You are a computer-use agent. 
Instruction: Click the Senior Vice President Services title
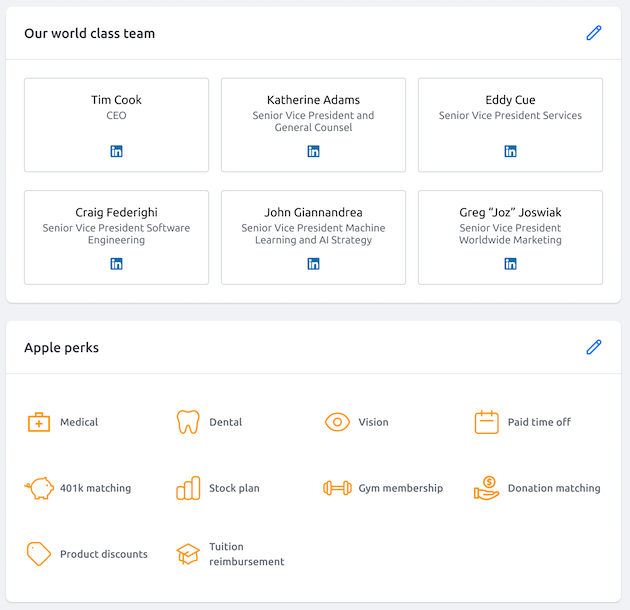pos(510,115)
